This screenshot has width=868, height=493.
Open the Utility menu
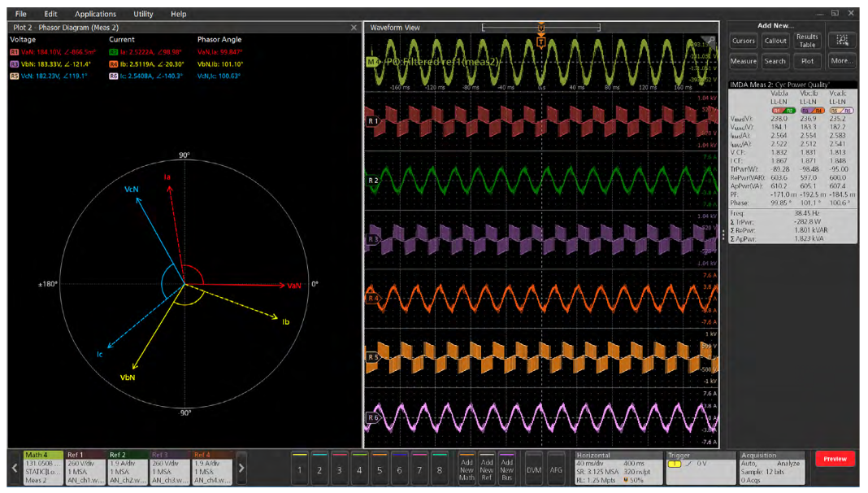(x=143, y=14)
